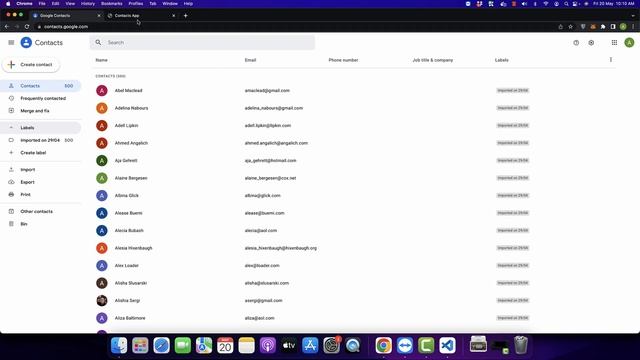Click the search magnifier icon
Viewport: 640px width, 360px height.
98,42
